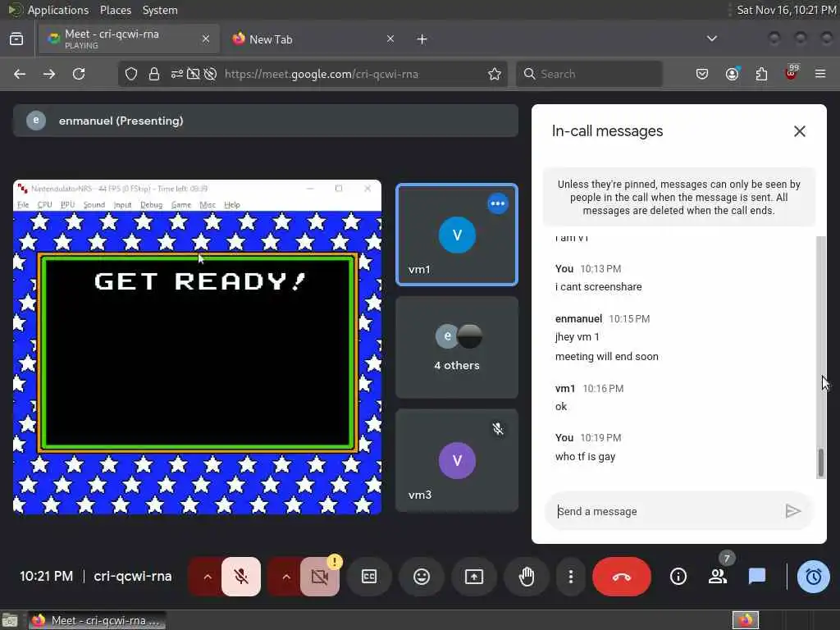Open the 4 others participant tile
This screenshot has height=630, width=840.
click(456, 347)
